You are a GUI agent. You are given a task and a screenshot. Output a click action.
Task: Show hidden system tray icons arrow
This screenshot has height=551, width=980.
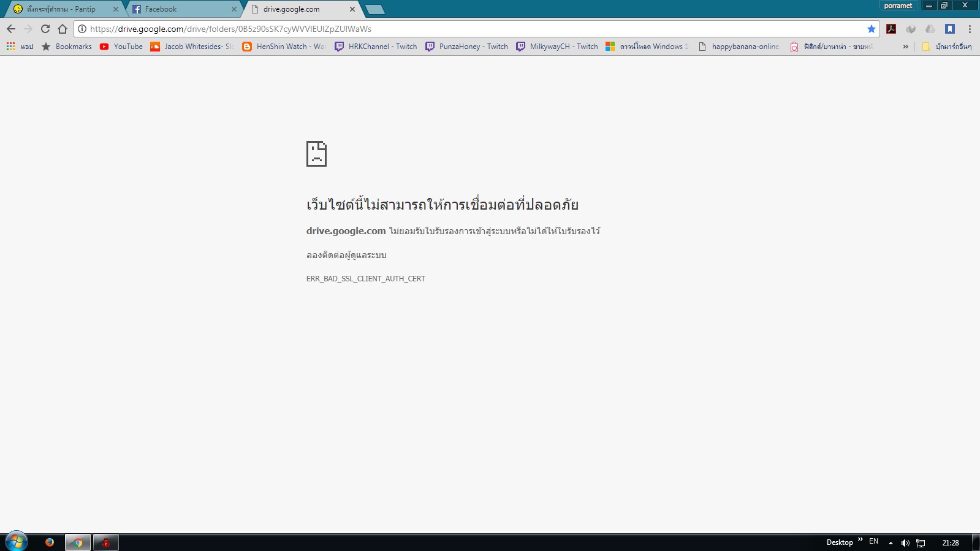891,542
